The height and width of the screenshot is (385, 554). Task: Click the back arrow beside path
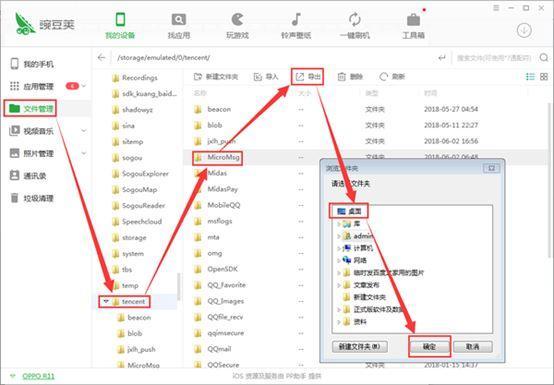coord(102,57)
